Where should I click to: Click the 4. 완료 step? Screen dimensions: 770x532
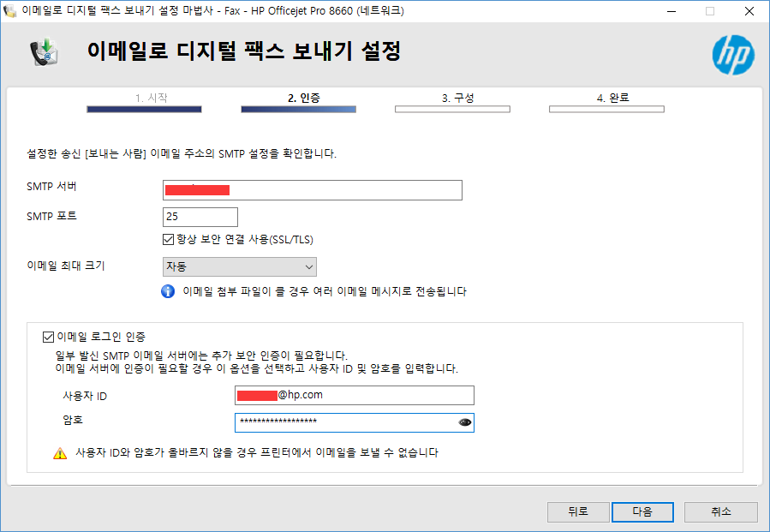click(x=613, y=98)
